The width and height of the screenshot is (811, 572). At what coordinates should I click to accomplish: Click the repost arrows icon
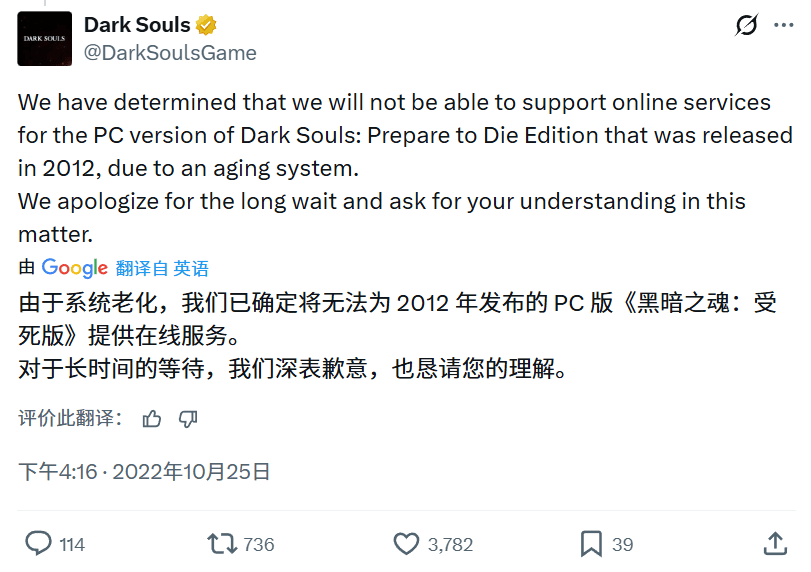click(221, 544)
